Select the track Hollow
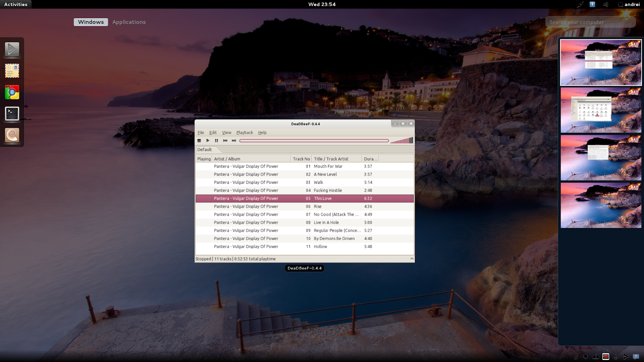Image resolution: width=644 pixels, height=362 pixels. (305, 247)
